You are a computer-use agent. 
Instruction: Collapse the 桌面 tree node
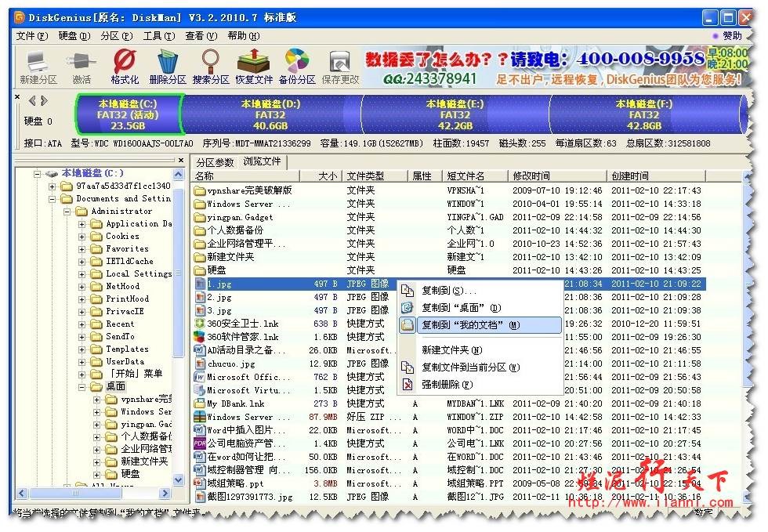point(82,387)
